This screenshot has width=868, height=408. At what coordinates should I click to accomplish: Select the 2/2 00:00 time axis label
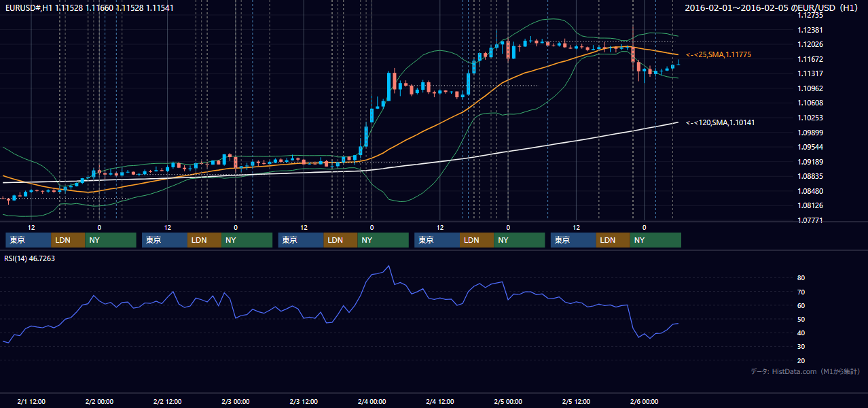tap(99, 402)
